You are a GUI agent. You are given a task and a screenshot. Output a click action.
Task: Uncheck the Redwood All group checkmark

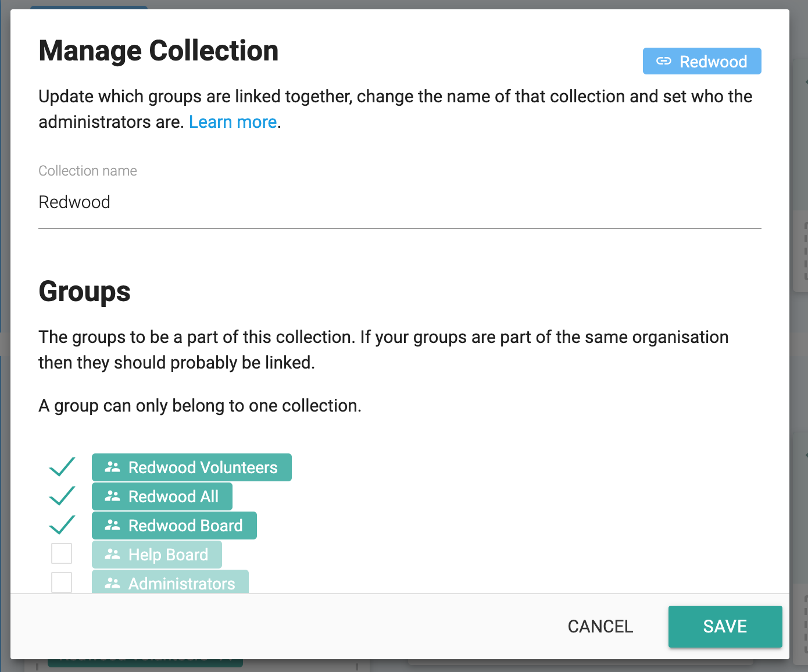(x=62, y=496)
